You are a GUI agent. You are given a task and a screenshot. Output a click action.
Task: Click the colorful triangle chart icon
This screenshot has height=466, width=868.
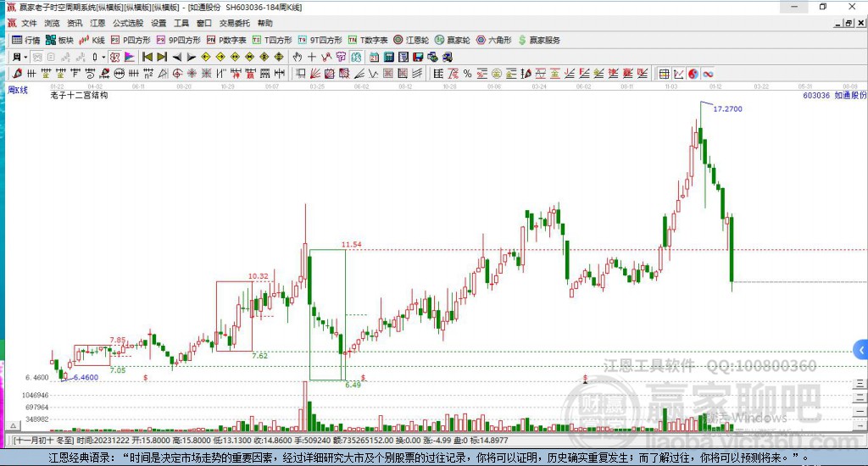pos(130,57)
